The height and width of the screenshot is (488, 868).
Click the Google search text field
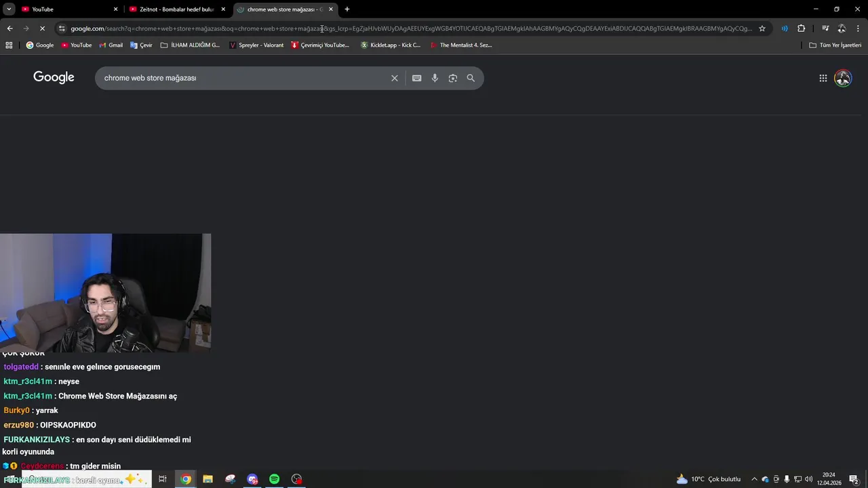pos(244,78)
